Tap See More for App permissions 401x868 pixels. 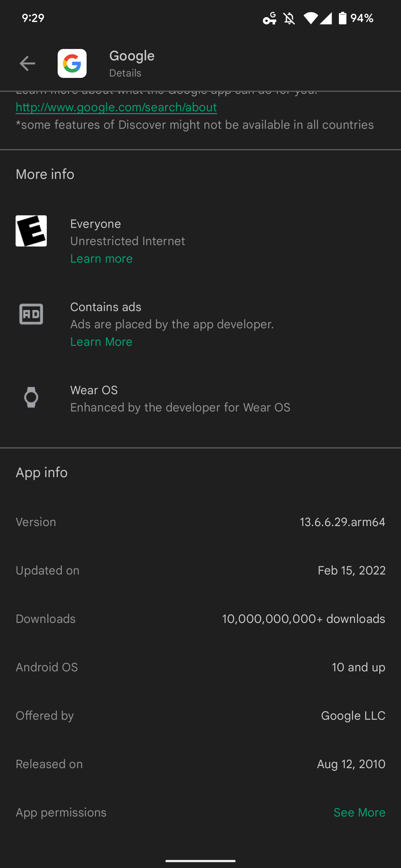coord(359,812)
